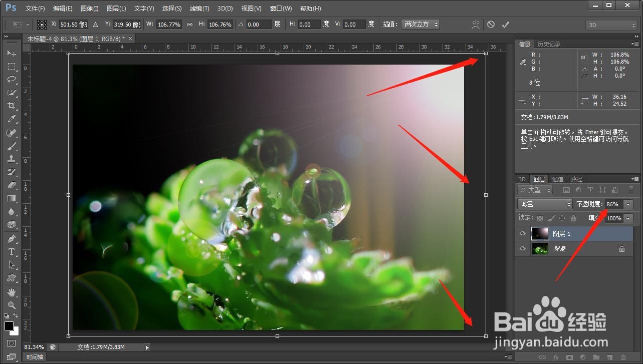Commit the transform with the checkmark
Image resolution: width=643 pixels, height=364 pixels.
[x=505, y=24]
